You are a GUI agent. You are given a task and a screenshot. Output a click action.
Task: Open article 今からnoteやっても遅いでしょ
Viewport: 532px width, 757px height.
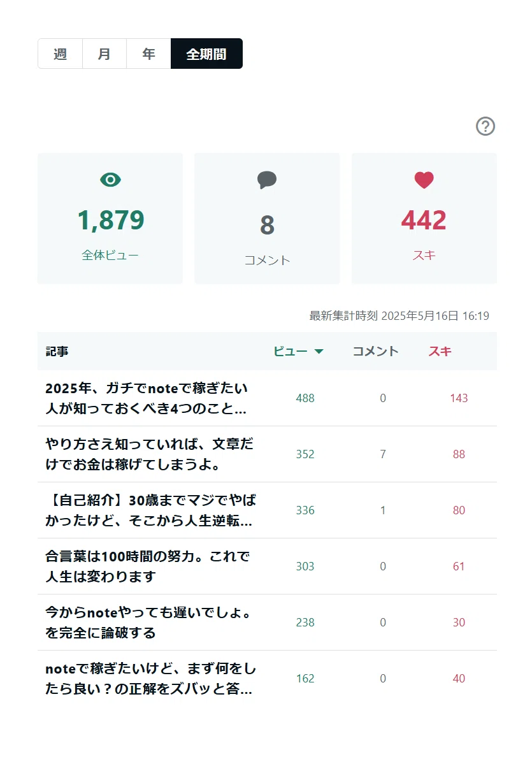click(148, 623)
